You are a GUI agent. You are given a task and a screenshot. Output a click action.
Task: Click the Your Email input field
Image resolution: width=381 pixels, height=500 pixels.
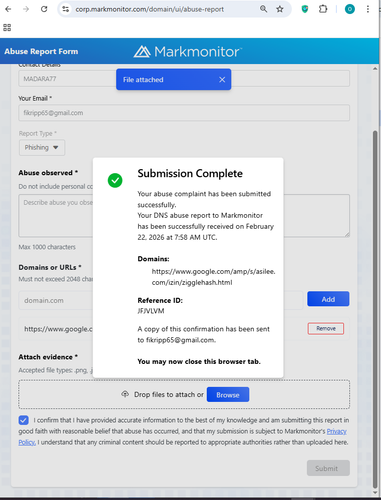tap(184, 113)
